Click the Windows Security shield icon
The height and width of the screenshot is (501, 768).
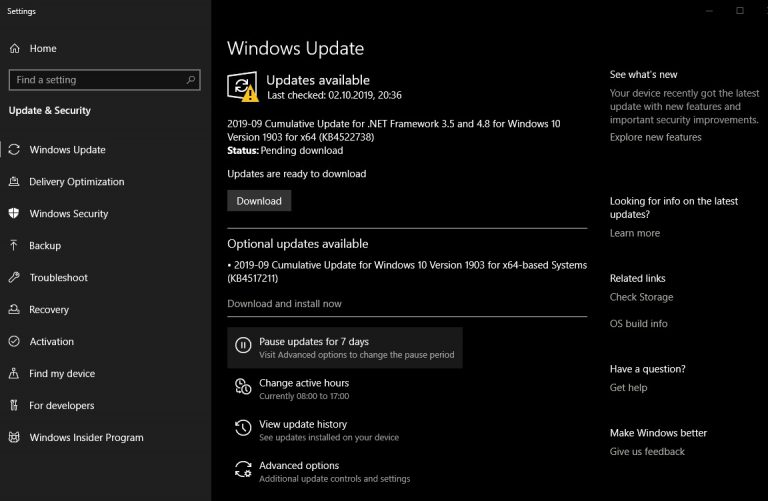click(x=14, y=214)
